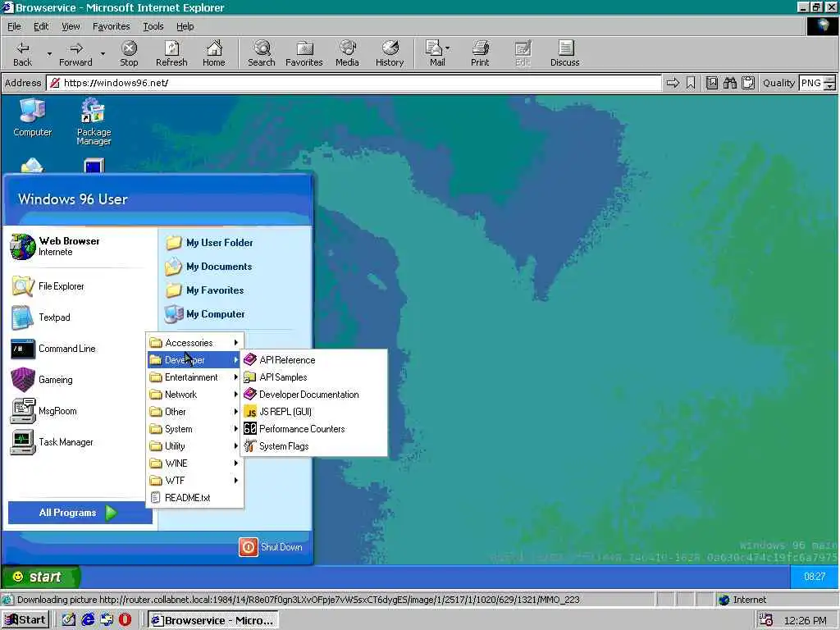Click the Back toolbar button

coord(22,53)
